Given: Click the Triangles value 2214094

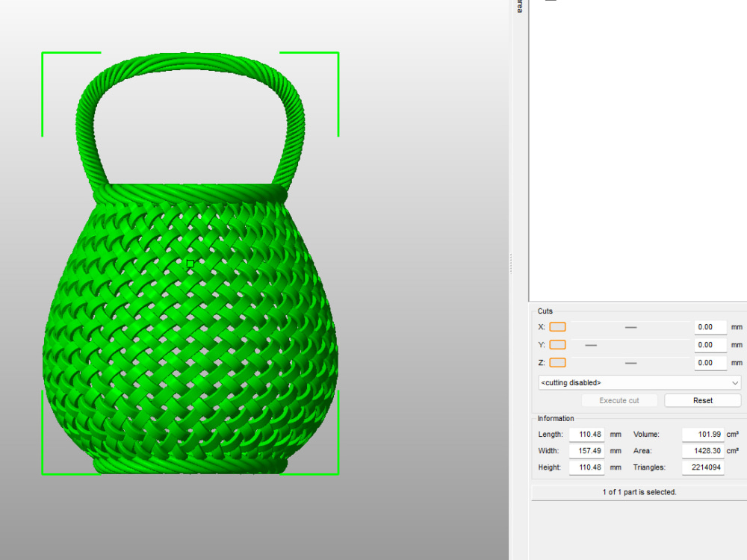Looking at the screenshot, I should click(703, 467).
